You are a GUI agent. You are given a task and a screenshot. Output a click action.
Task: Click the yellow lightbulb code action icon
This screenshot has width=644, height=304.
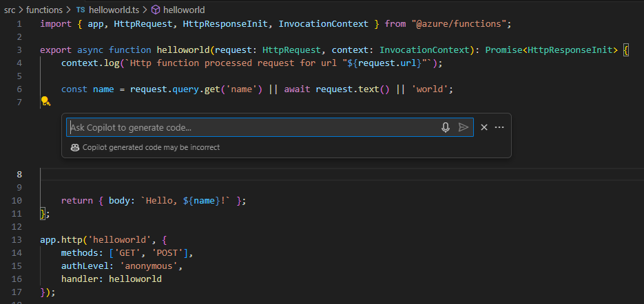tap(45, 102)
